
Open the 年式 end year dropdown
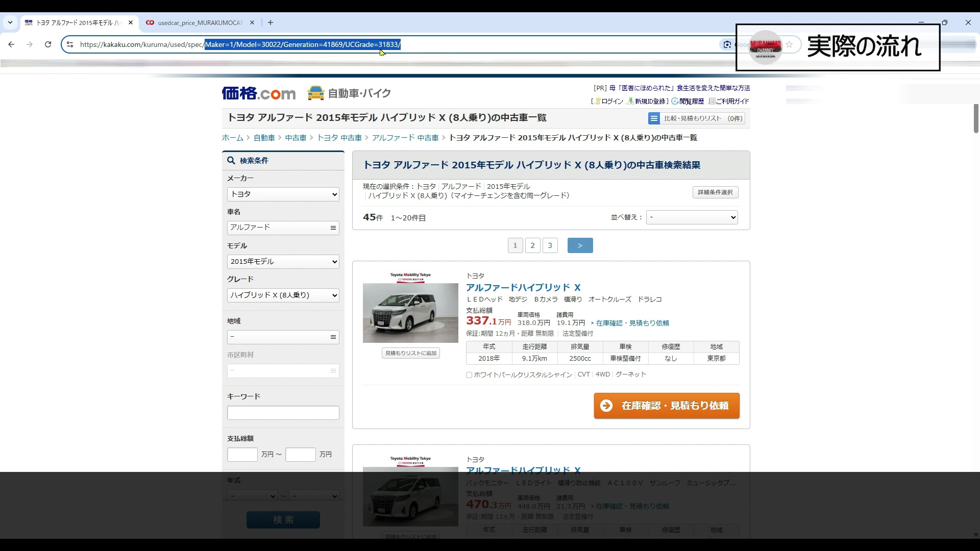pyautogui.click(x=314, y=496)
